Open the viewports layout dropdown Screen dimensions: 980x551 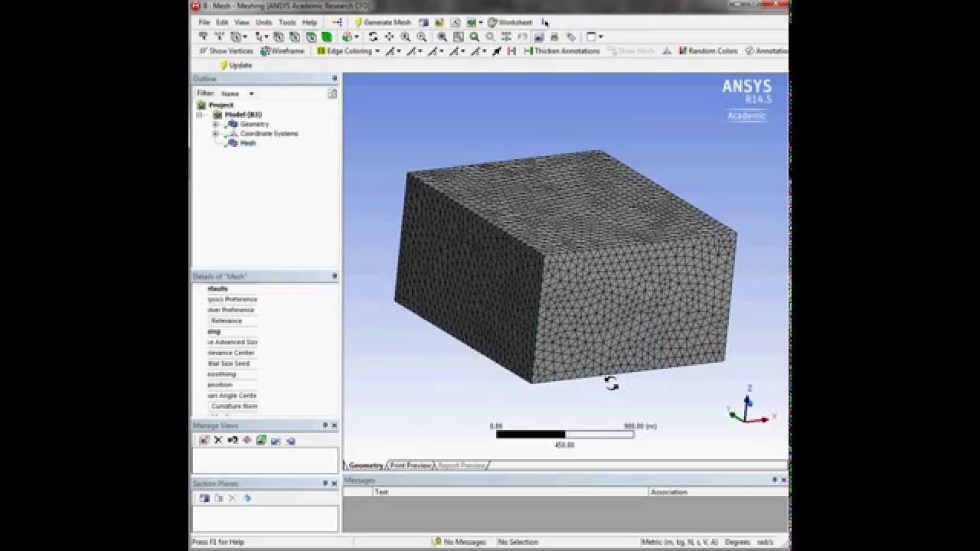point(595,37)
